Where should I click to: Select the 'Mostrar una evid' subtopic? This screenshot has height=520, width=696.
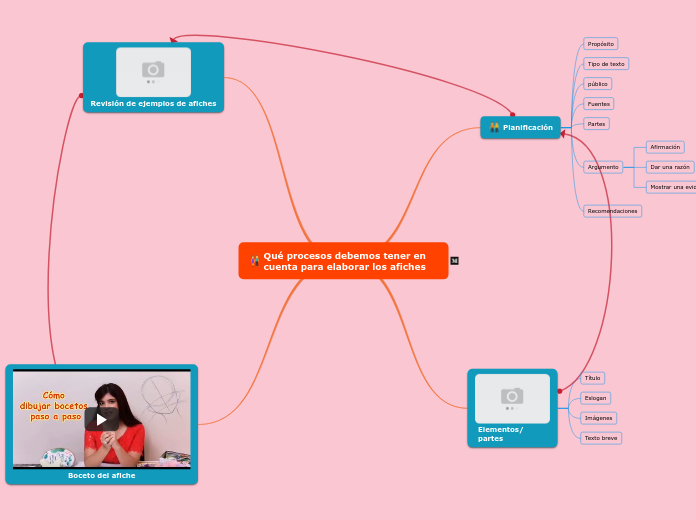coord(671,187)
